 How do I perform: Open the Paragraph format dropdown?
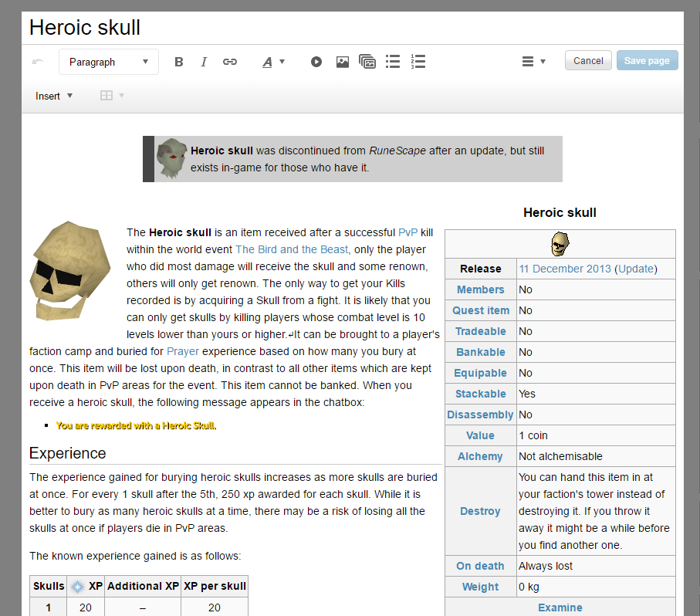(109, 62)
